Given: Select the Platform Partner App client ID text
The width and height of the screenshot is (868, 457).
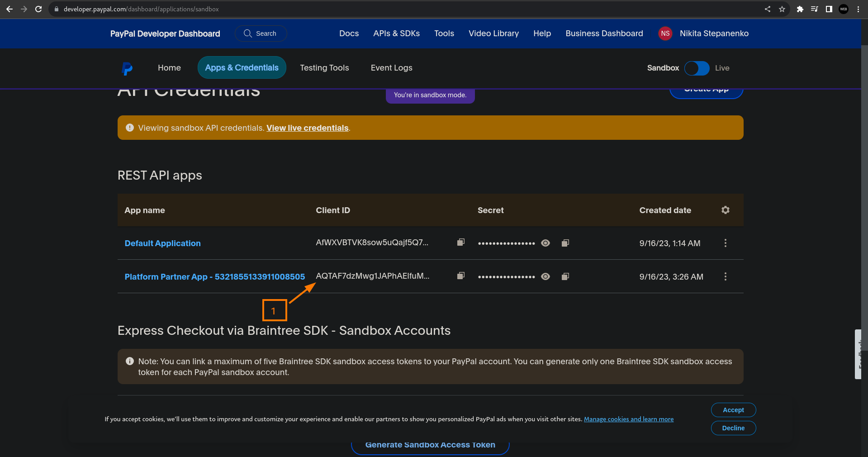Looking at the screenshot, I should 373,276.
